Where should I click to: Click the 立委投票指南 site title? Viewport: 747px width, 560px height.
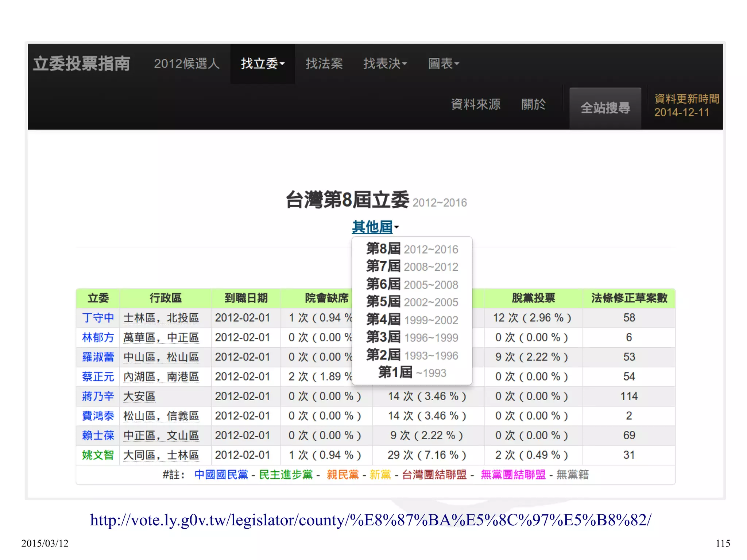tap(82, 64)
